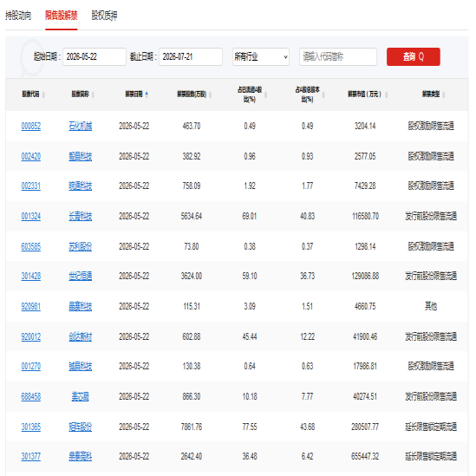Click the 69.01 circulating ratio cell
476x476 pixels.
[250, 216]
